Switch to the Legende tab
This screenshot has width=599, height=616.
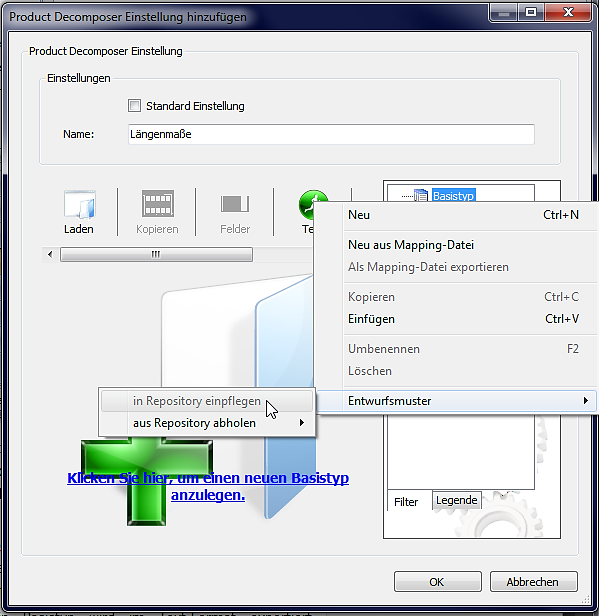click(x=456, y=500)
